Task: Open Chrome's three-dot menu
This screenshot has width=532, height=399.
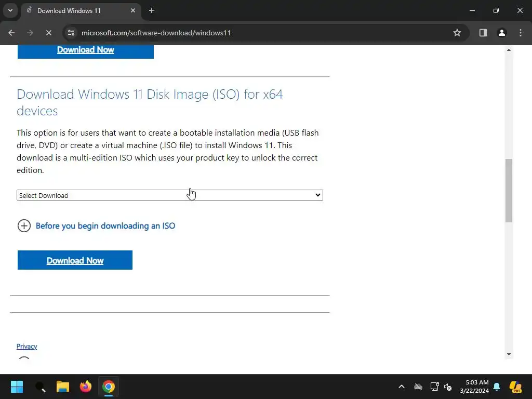Action: (x=521, y=33)
